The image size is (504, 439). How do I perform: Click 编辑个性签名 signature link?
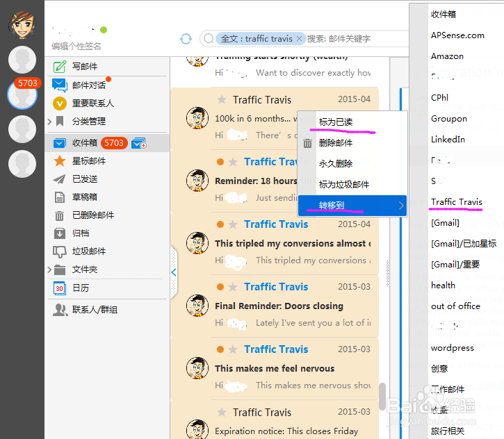(76, 47)
